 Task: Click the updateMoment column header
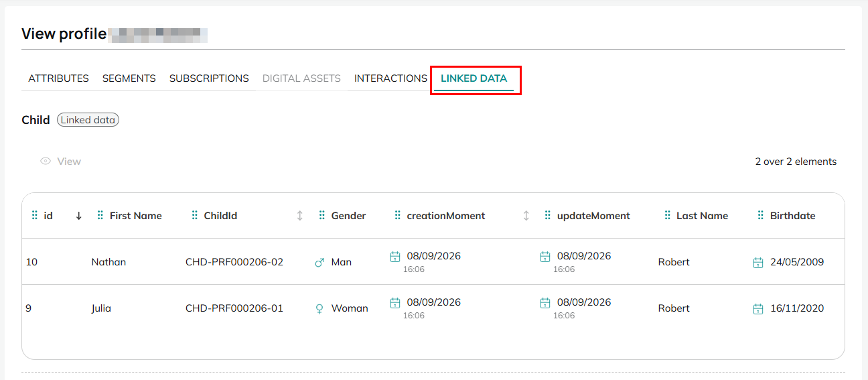pyautogui.click(x=594, y=216)
